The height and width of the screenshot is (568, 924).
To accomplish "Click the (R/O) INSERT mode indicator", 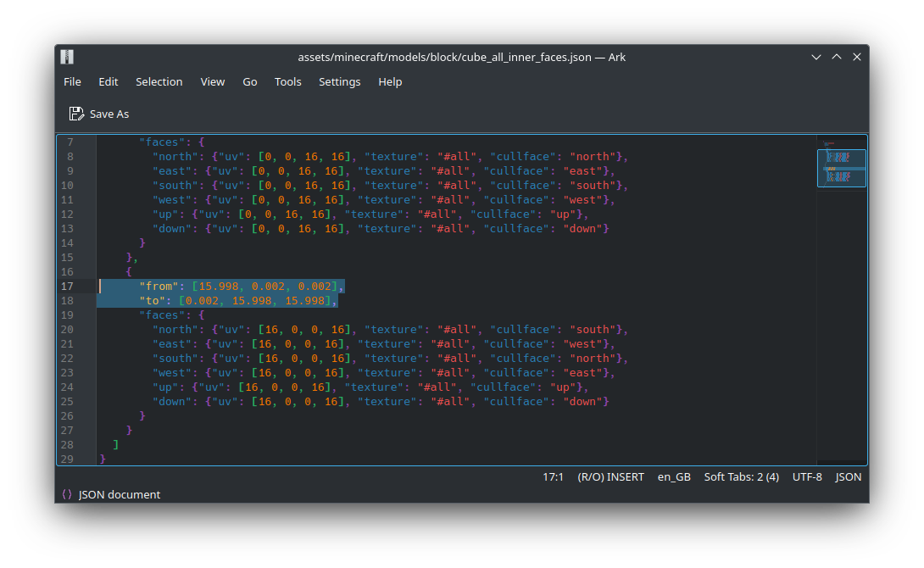I will (611, 476).
